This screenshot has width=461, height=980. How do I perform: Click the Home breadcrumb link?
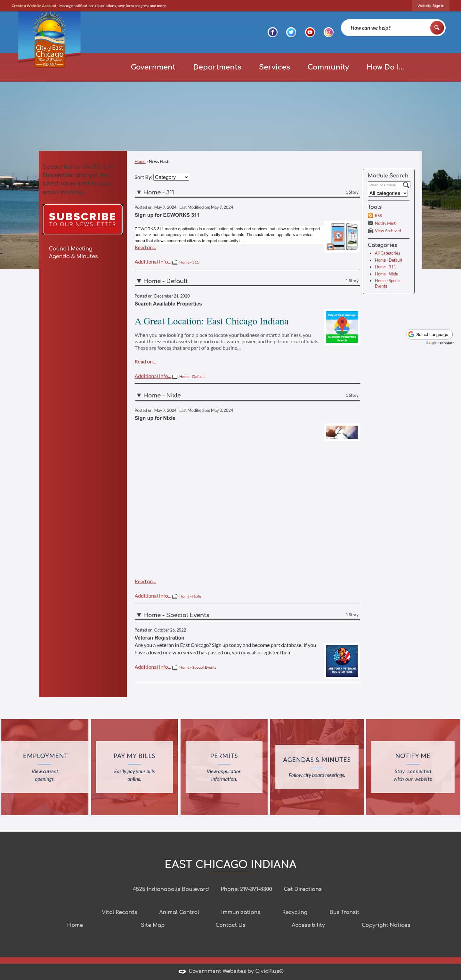140,162
